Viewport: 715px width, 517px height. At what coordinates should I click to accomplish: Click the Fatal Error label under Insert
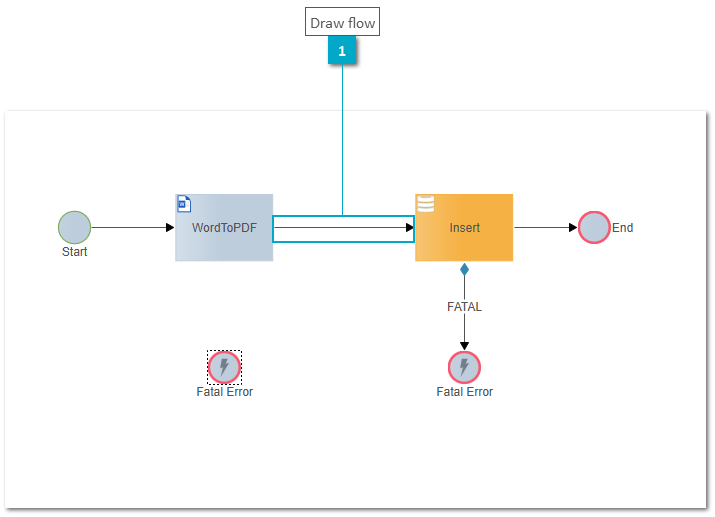tap(464, 392)
